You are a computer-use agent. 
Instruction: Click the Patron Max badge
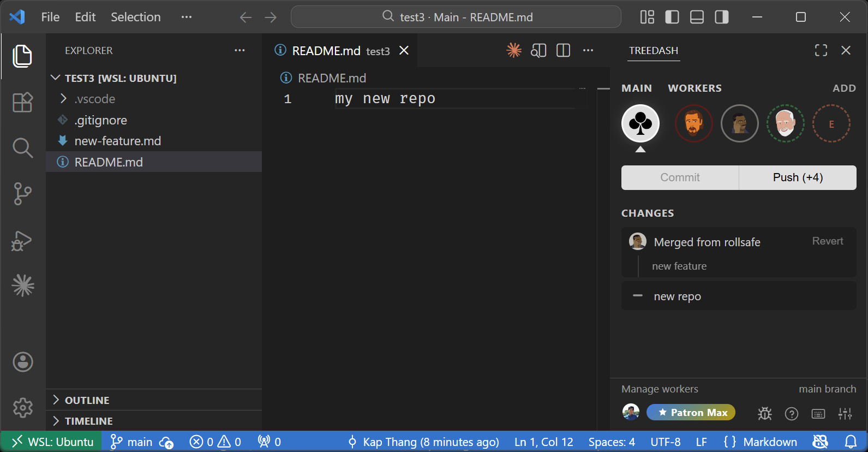691,412
